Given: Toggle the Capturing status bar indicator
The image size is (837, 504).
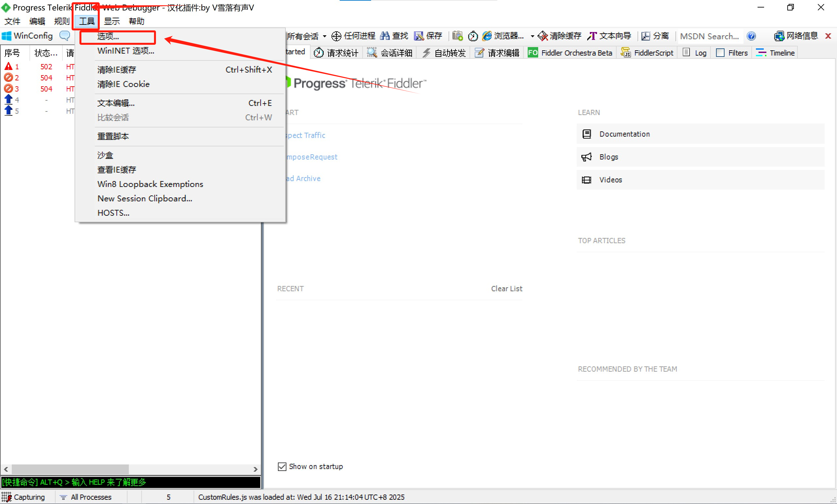Looking at the screenshot, I should pyautogui.click(x=24, y=497).
